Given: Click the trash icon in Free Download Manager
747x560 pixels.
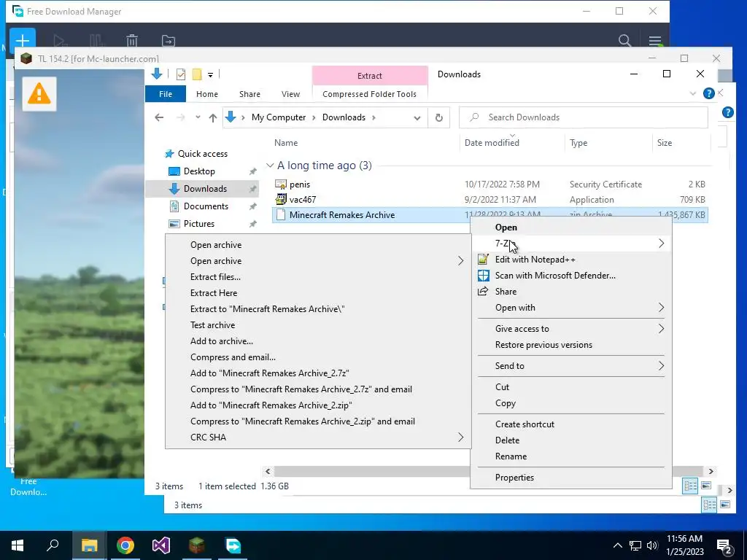Looking at the screenshot, I should tap(132, 41).
